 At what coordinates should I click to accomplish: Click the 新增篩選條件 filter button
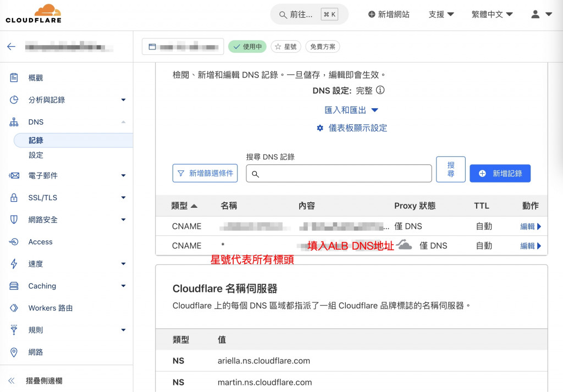pyautogui.click(x=205, y=173)
